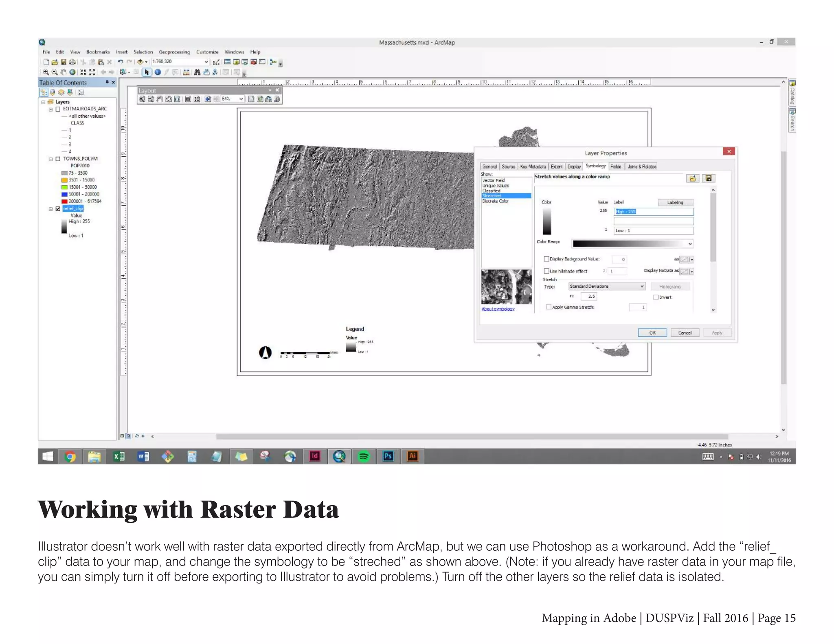Open the ArcToolbox red toolbox icon
The image size is (834, 644).
[x=253, y=62]
